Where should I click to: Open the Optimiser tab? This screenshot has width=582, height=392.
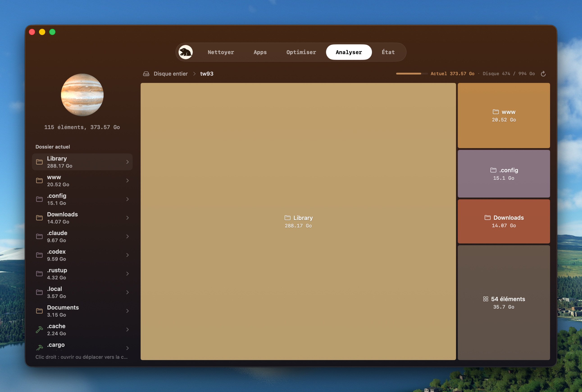click(x=301, y=52)
